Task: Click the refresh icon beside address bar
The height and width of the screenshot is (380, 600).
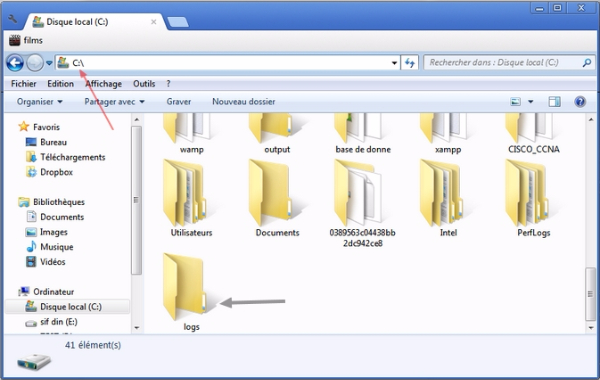Action: click(409, 62)
